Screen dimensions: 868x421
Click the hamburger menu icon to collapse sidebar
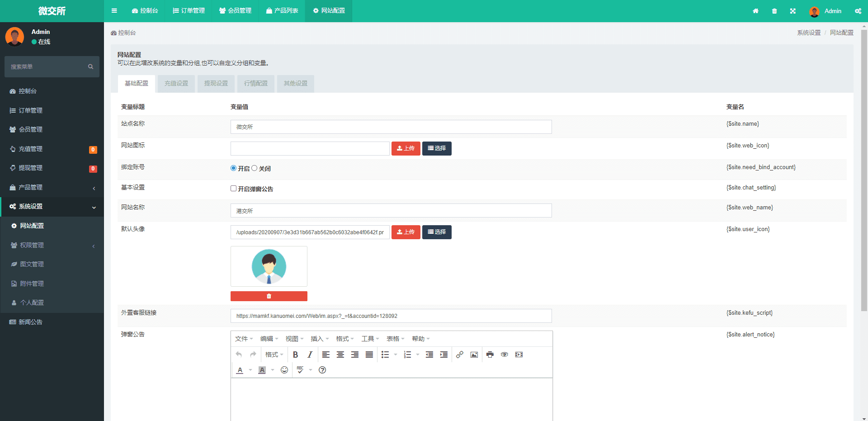click(114, 11)
